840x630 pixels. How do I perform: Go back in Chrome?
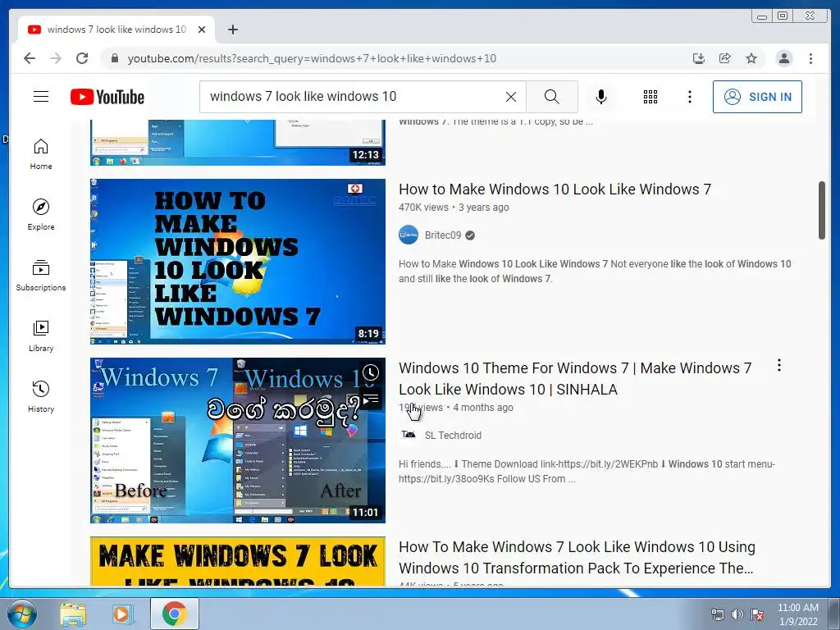(30, 58)
